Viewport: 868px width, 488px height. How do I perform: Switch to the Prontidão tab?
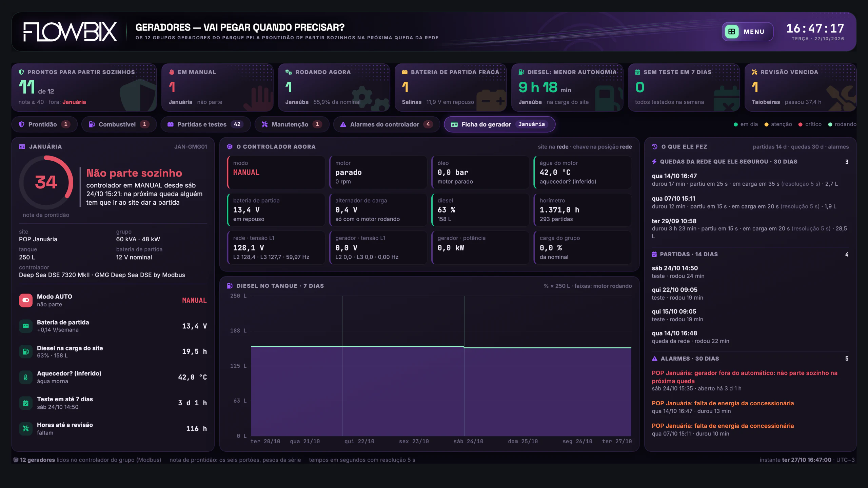44,124
